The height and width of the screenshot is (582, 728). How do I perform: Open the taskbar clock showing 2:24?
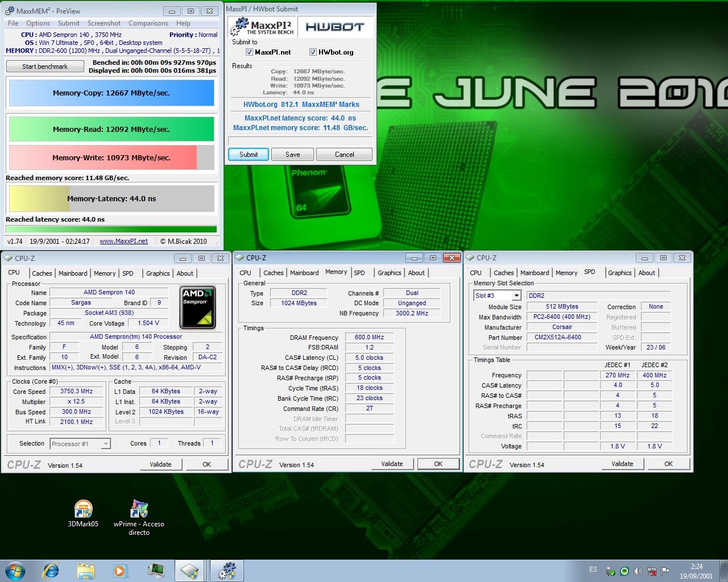click(x=697, y=571)
